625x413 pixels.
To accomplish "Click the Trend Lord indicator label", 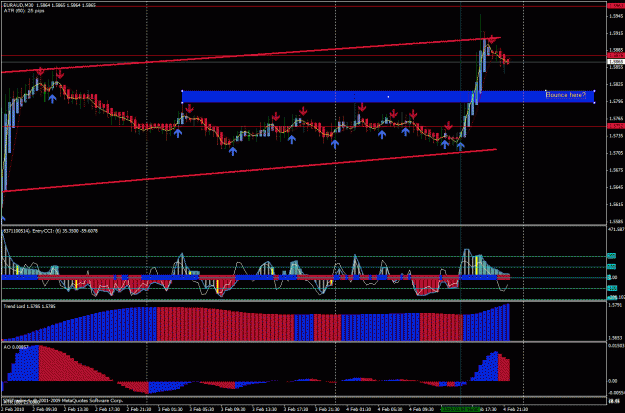I will click(x=29, y=306).
